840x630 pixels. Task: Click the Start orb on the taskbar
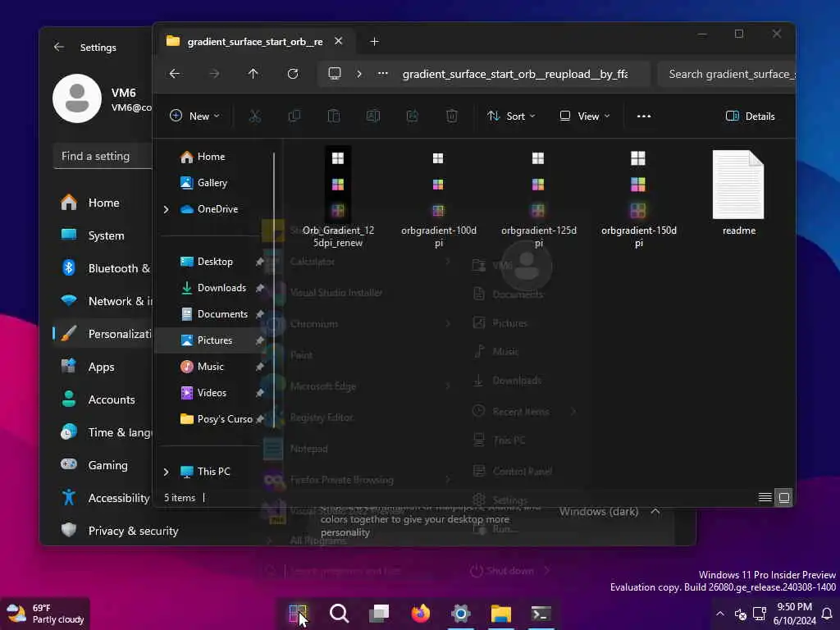(297, 614)
